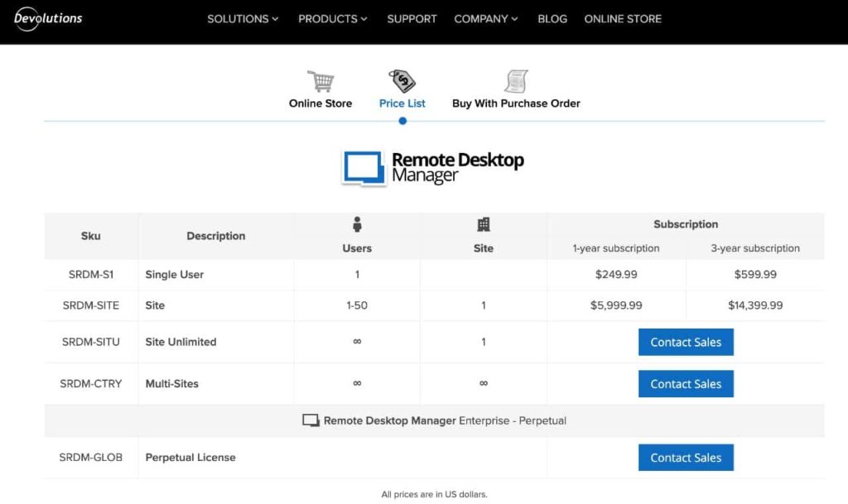Click the Devolutions logo

tap(47, 18)
